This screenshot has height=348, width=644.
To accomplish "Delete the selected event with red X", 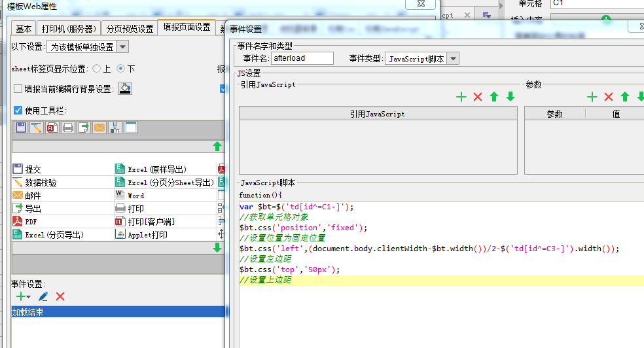I will coord(60,296).
